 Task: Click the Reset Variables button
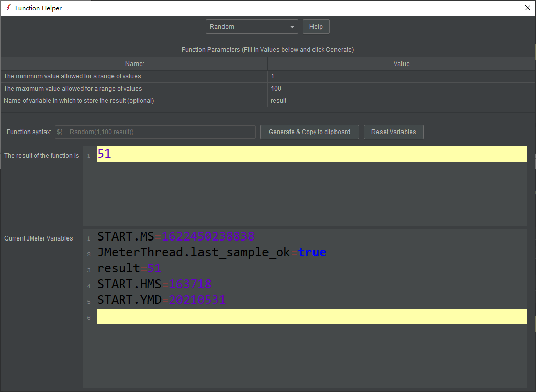pos(393,132)
